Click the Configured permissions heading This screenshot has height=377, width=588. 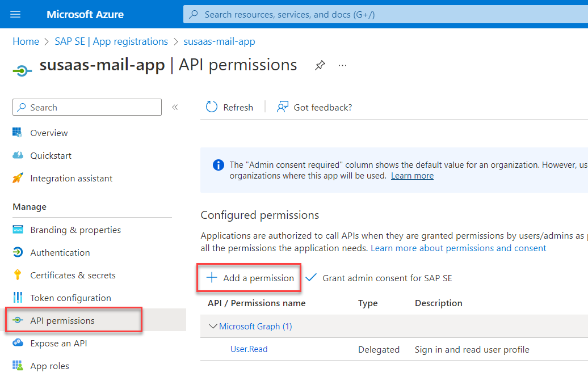259,215
